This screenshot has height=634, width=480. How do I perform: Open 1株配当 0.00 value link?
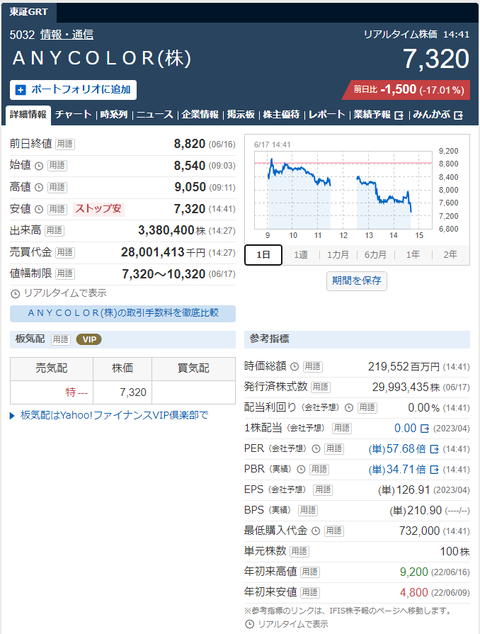point(411,428)
